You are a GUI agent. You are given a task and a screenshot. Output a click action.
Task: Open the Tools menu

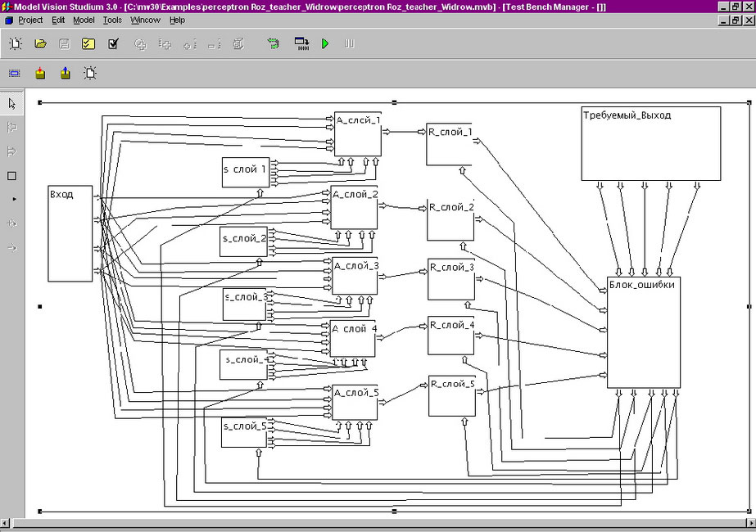coord(112,20)
